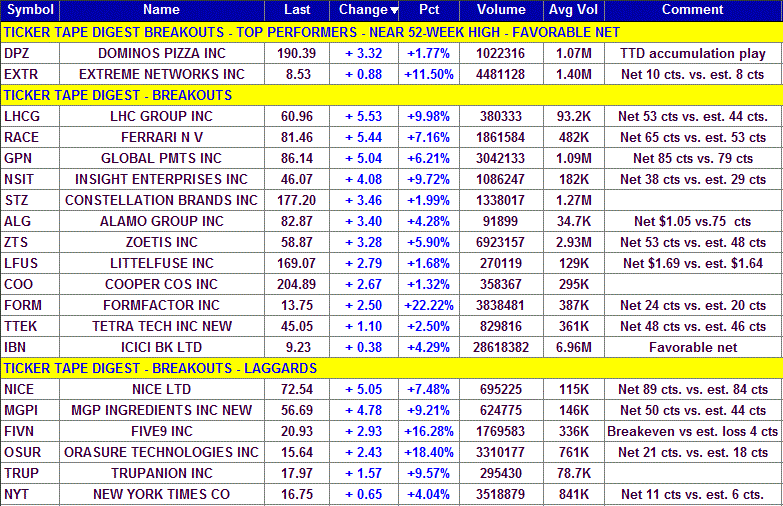Select GLOBAL PMTS INC name cell

pos(162,158)
